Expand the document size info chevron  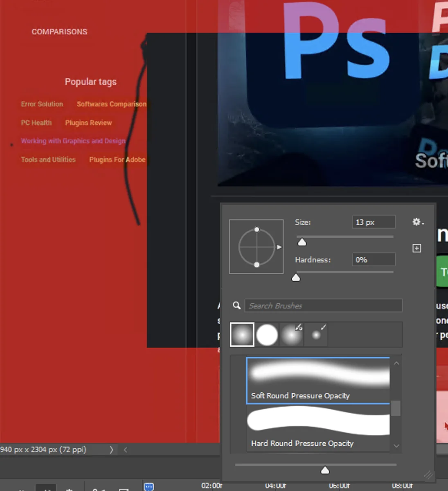(x=111, y=449)
